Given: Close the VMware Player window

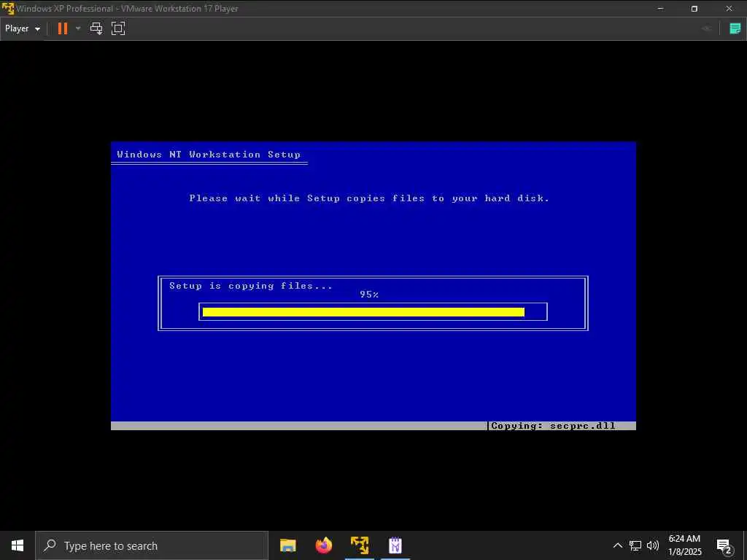Looking at the screenshot, I should [x=729, y=9].
